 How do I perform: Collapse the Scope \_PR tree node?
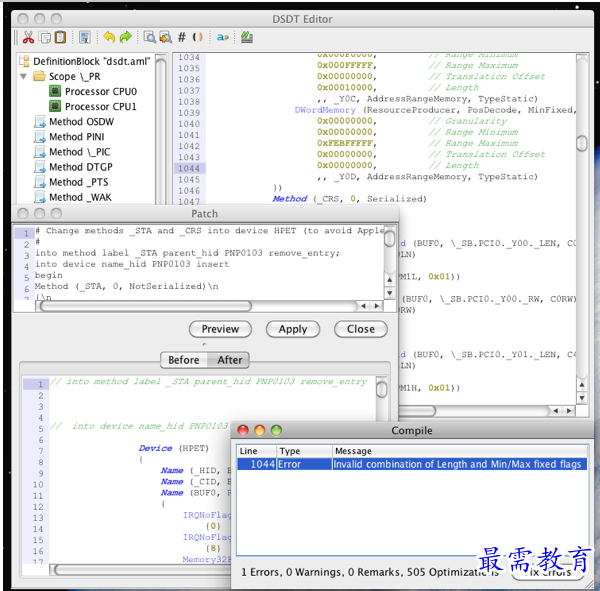tap(23, 76)
